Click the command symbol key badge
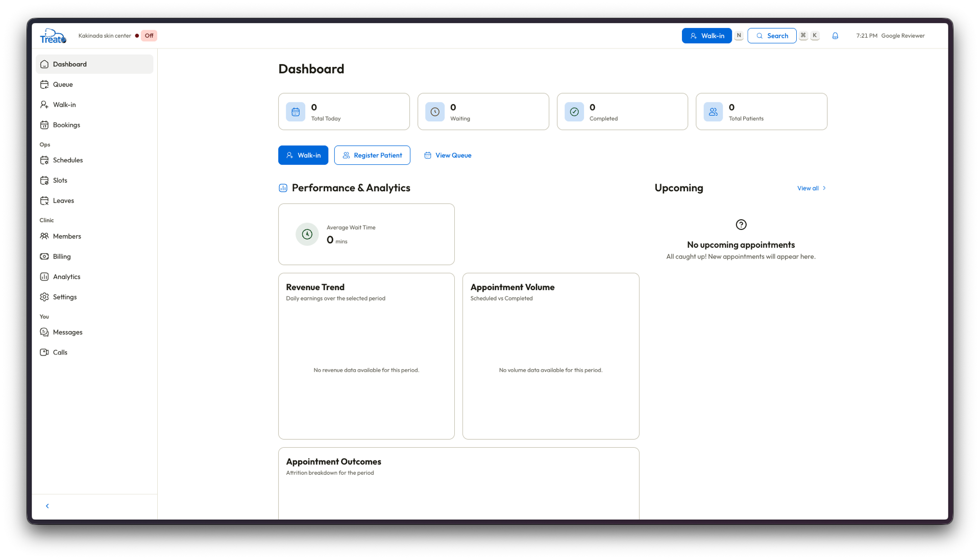 [x=803, y=36]
